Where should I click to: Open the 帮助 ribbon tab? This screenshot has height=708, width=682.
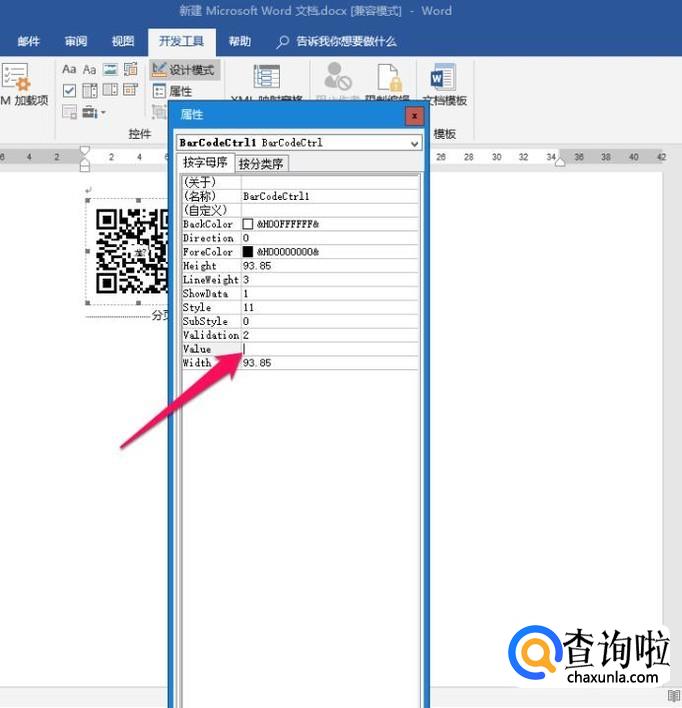239,42
